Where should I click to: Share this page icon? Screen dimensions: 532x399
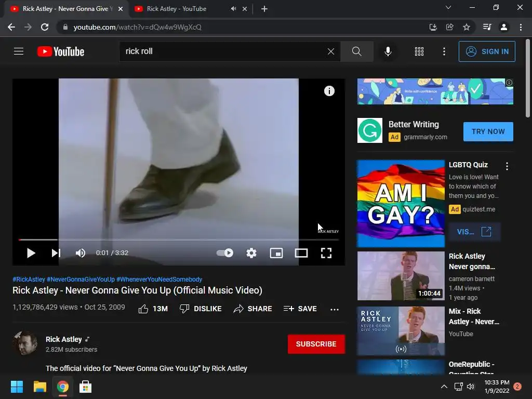(449, 27)
